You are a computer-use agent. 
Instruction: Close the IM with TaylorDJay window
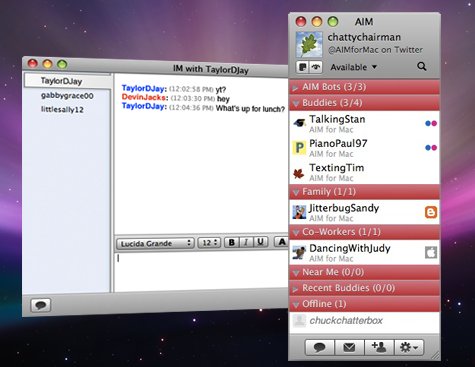tap(33, 63)
